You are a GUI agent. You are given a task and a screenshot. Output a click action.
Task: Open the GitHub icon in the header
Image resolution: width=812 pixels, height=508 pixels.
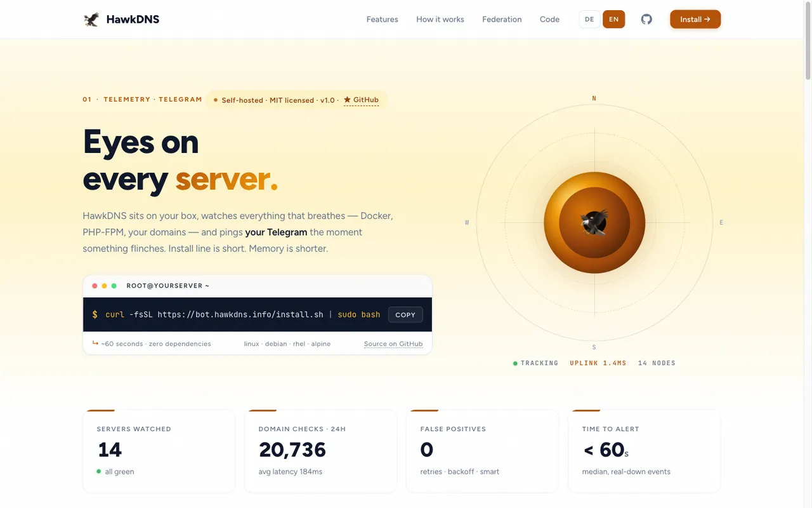point(646,19)
